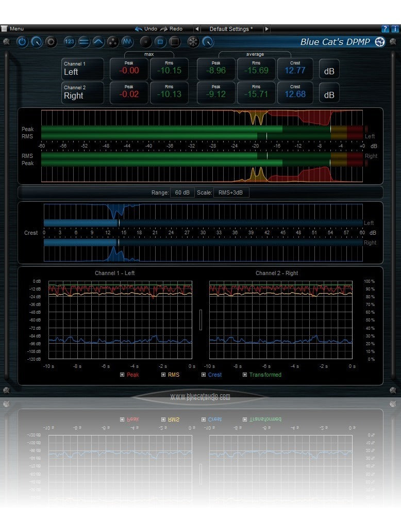Click the Channel 1 Left name field
Image resolution: width=401 pixels, height=532 pixels.
click(x=82, y=69)
